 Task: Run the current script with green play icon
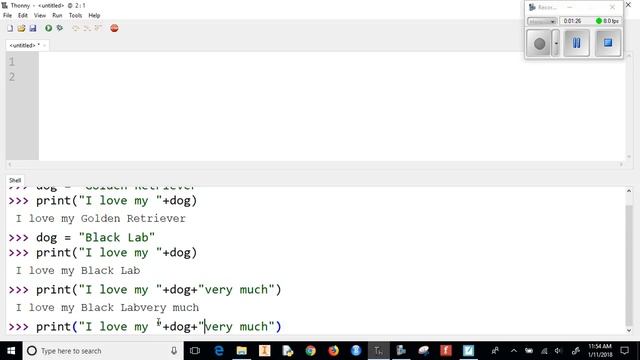coord(49,28)
